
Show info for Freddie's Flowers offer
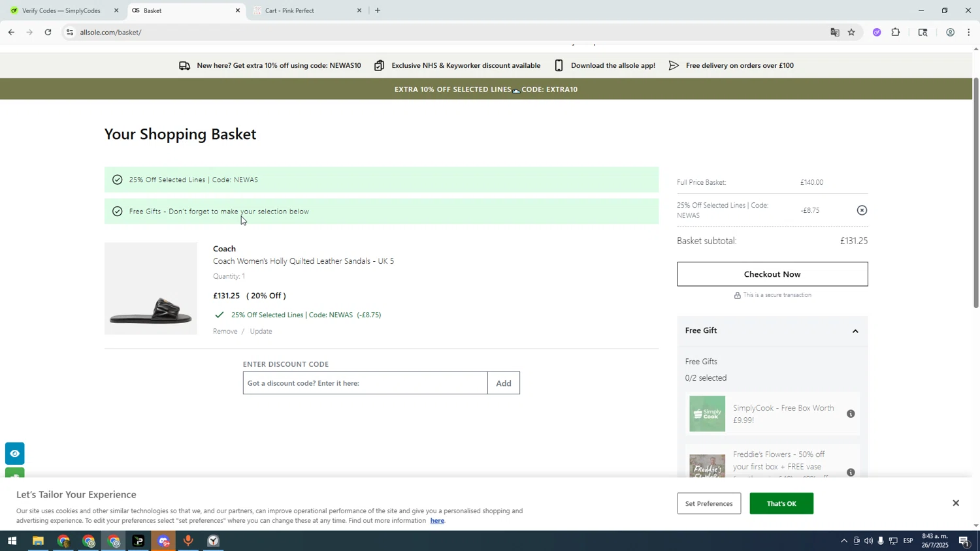[x=851, y=473]
